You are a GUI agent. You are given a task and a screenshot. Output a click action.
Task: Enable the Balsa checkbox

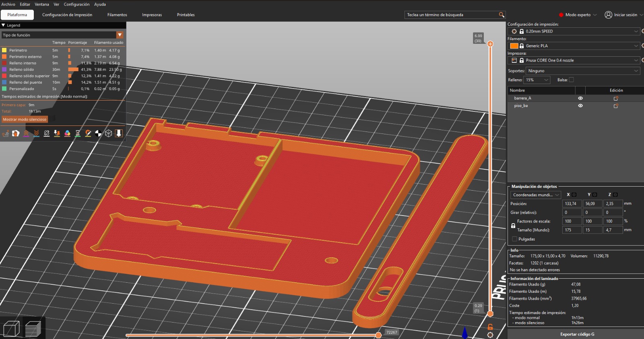[x=571, y=80]
